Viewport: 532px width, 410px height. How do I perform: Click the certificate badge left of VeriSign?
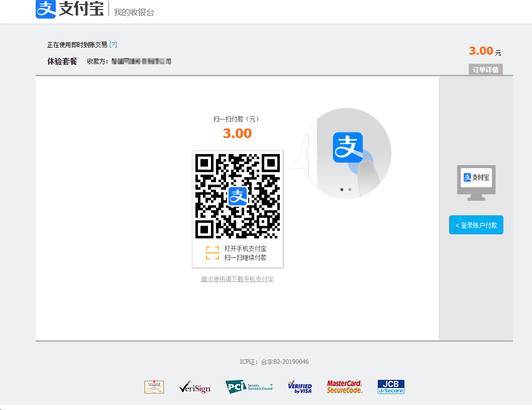pyautogui.click(x=154, y=387)
